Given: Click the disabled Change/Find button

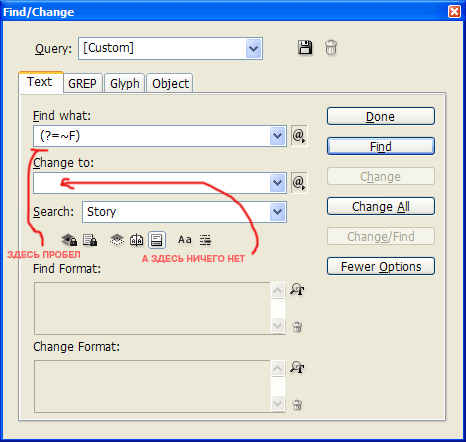Looking at the screenshot, I should pyautogui.click(x=381, y=236).
